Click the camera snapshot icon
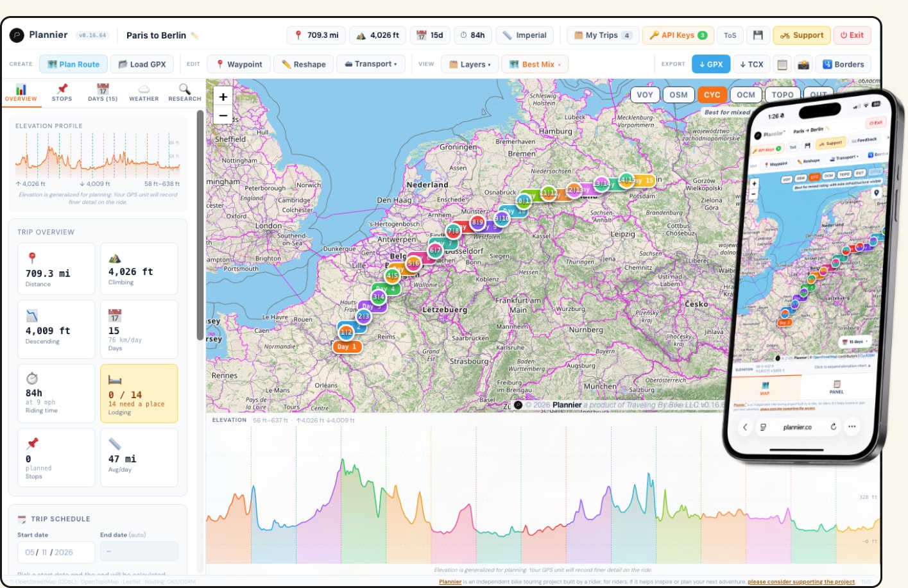Viewport: 908px width, 588px height. 803,64
